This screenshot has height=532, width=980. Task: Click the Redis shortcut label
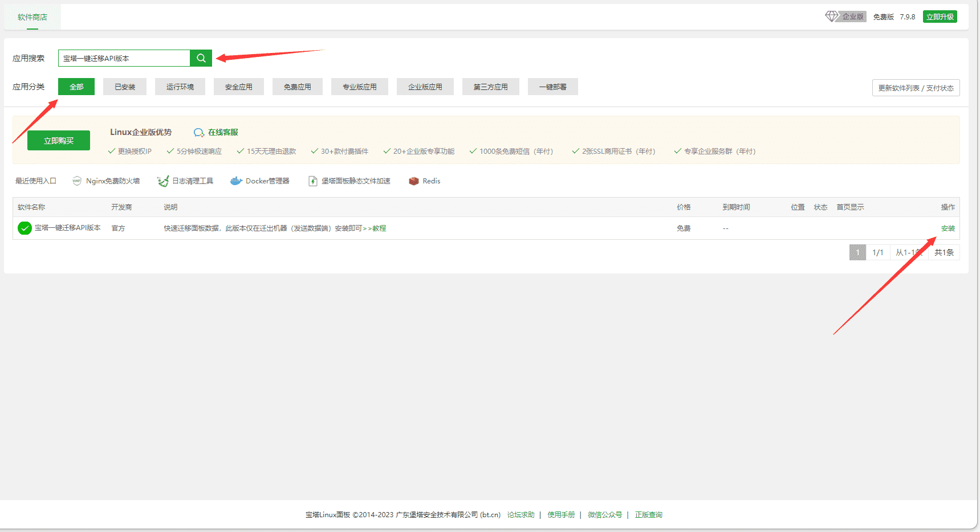tap(432, 181)
